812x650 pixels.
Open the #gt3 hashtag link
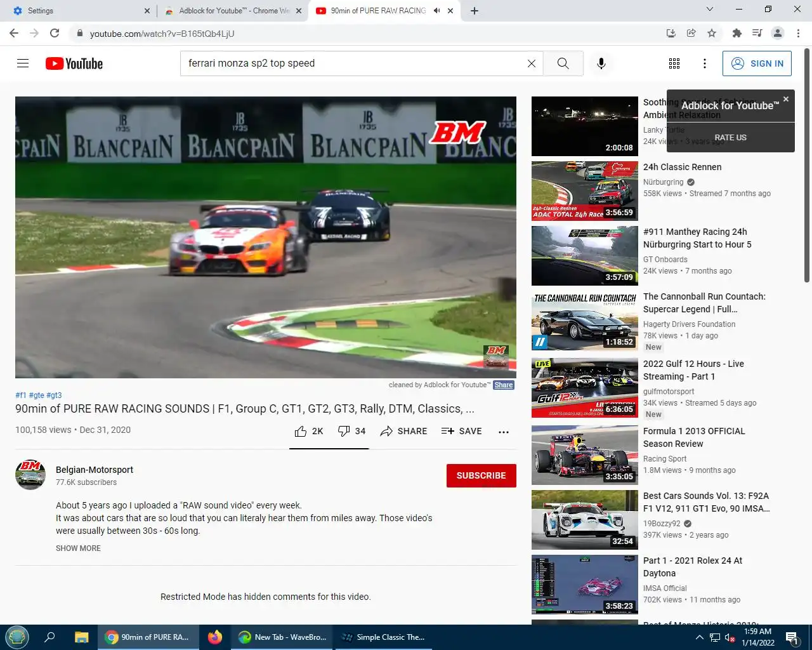tap(54, 395)
